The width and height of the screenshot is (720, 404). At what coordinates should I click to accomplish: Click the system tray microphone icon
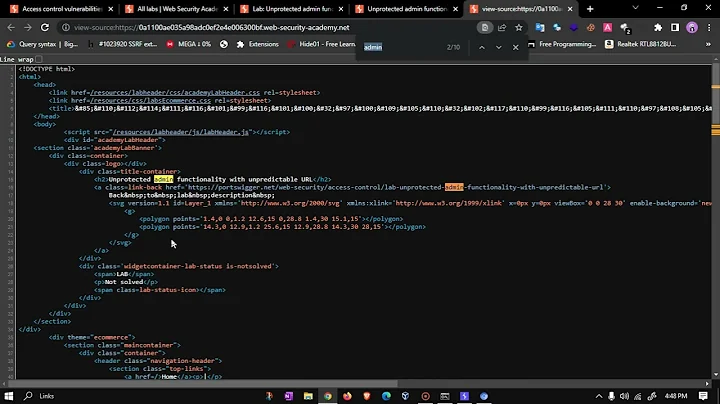pos(612,396)
